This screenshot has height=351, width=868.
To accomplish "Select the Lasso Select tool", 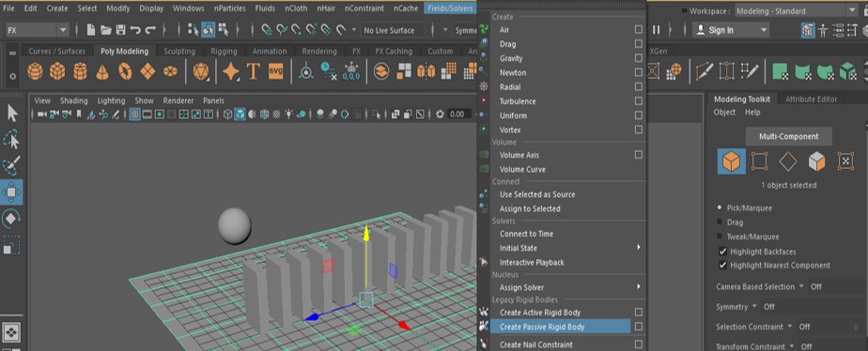I will [x=12, y=139].
